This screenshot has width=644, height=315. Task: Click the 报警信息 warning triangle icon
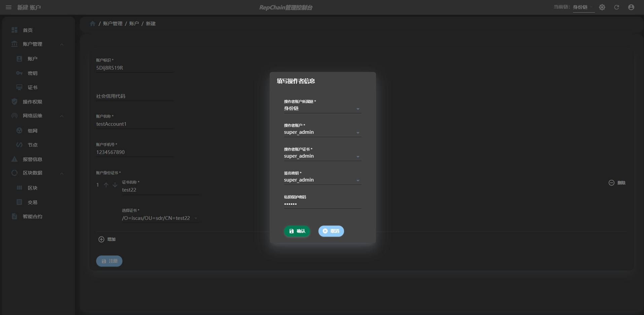(14, 159)
